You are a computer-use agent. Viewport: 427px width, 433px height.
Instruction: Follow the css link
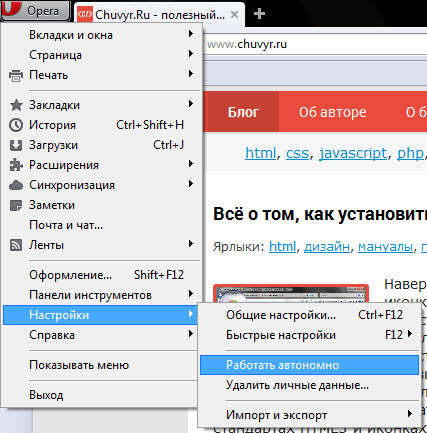pyautogui.click(x=297, y=153)
